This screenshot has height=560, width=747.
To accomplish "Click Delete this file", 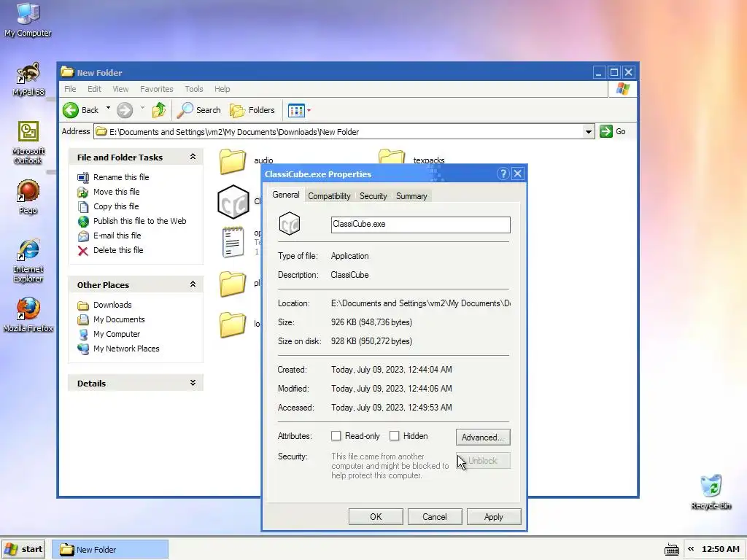I will pyautogui.click(x=117, y=251).
